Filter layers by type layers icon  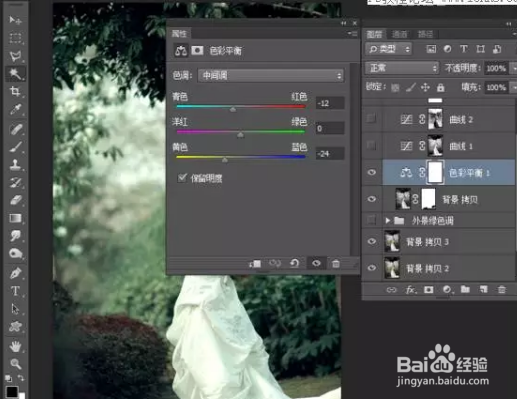tap(464, 49)
